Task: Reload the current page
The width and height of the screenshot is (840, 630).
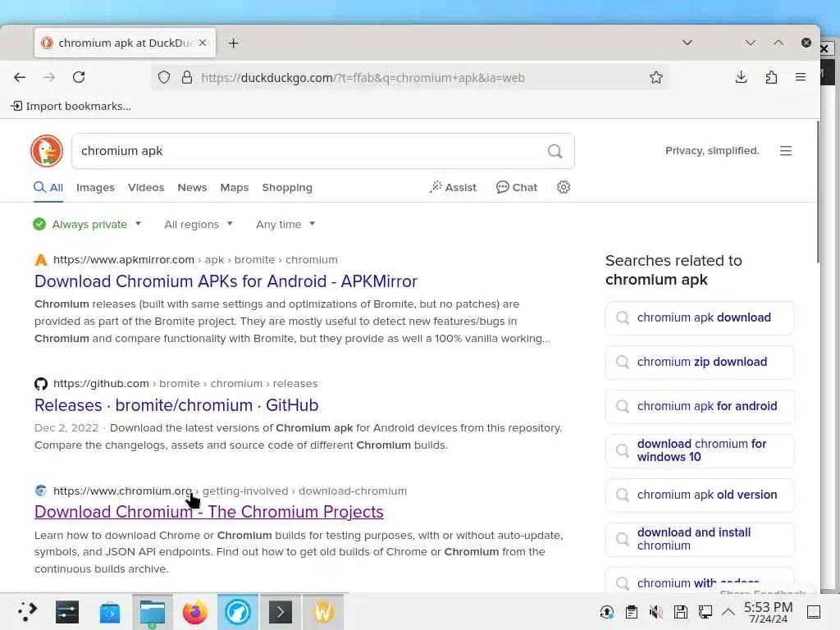Action: click(x=79, y=77)
